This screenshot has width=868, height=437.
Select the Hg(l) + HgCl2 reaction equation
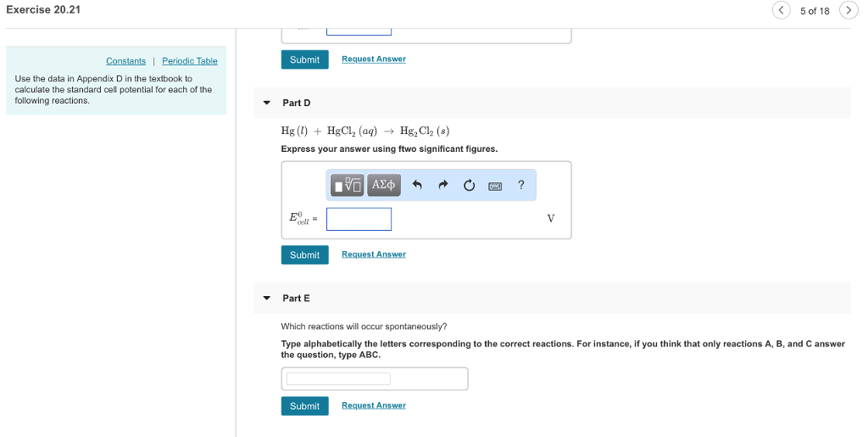(364, 132)
